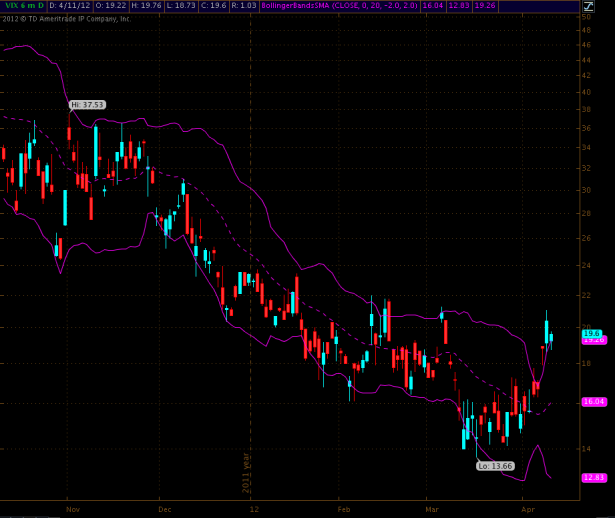Click the Dec label on time axis

pyautogui.click(x=164, y=509)
